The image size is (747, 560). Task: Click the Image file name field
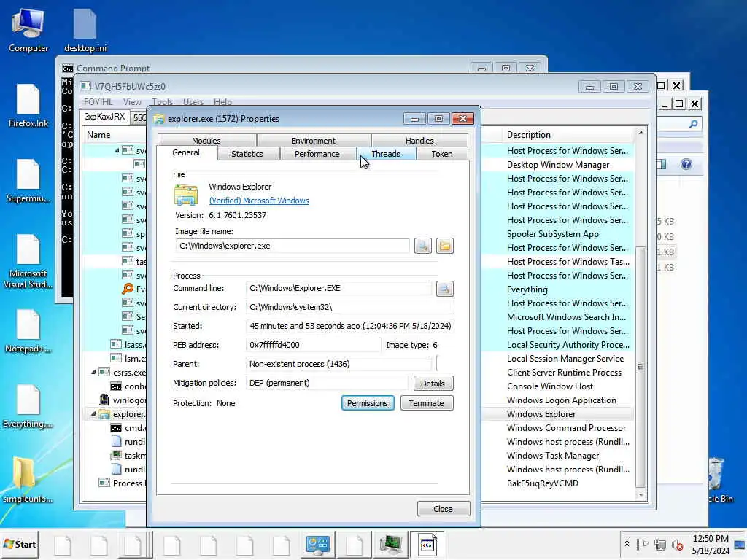click(x=292, y=246)
